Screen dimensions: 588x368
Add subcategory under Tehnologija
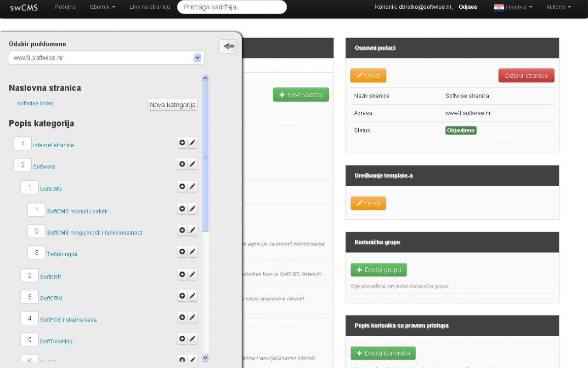coord(182,252)
